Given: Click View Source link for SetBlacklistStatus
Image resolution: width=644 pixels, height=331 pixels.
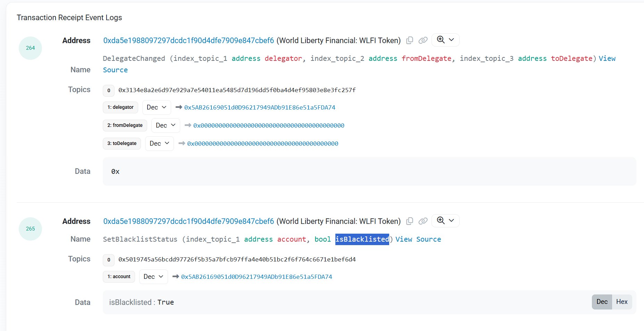Looking at the screenshot, I should 418,239.
